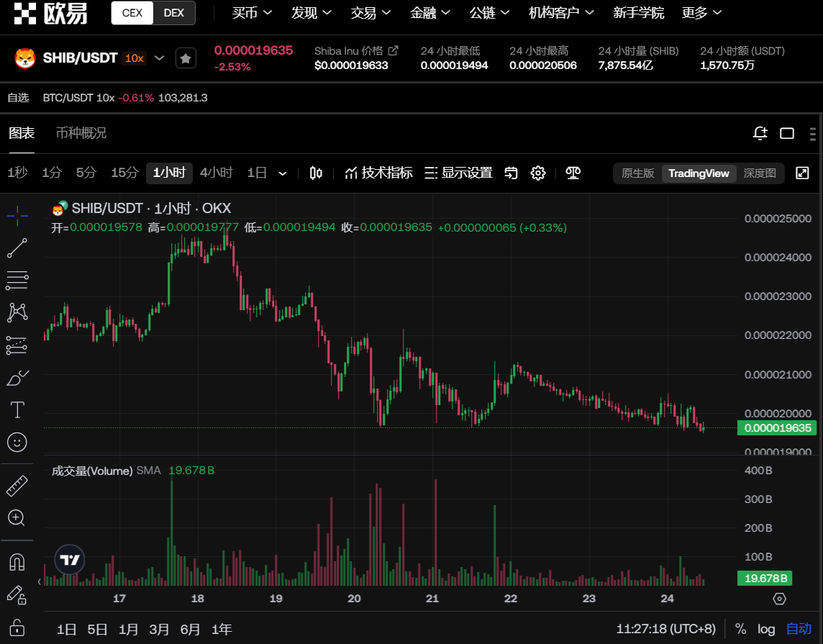Set chart range to 5日
823x644 pixels.
point(97,629)
